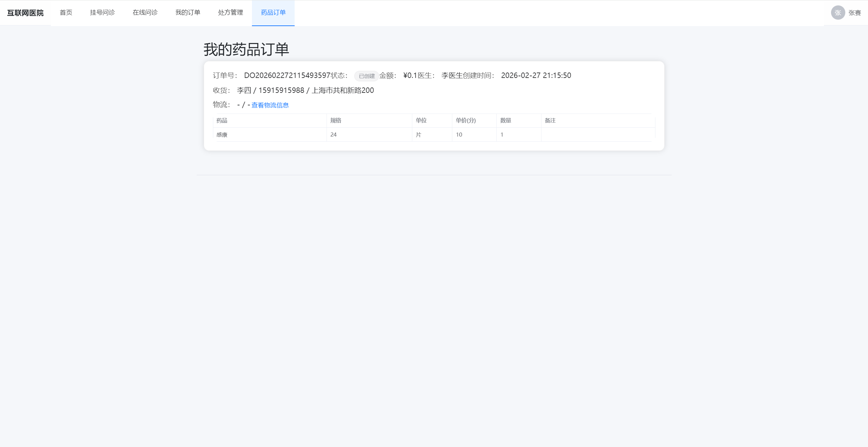Click the 互联网医院 site logo

[x=25, y=13]
